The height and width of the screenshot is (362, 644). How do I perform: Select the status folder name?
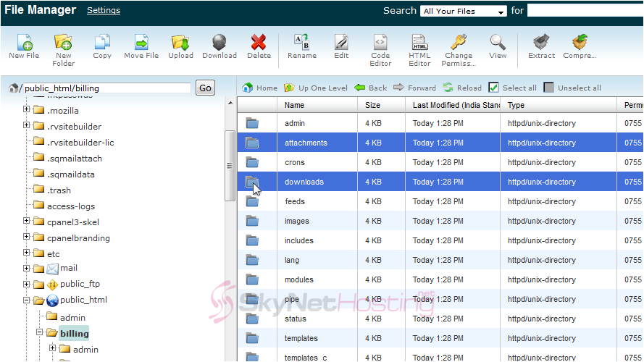pyautogui.click(x=296, y=319)
